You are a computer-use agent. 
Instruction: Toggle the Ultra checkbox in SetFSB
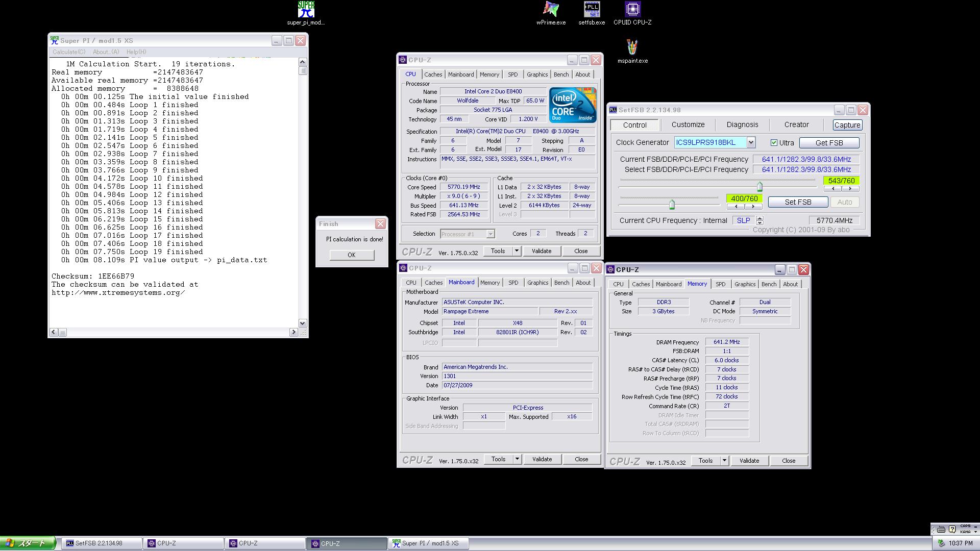pyautogui.click(x=774, y=143)
